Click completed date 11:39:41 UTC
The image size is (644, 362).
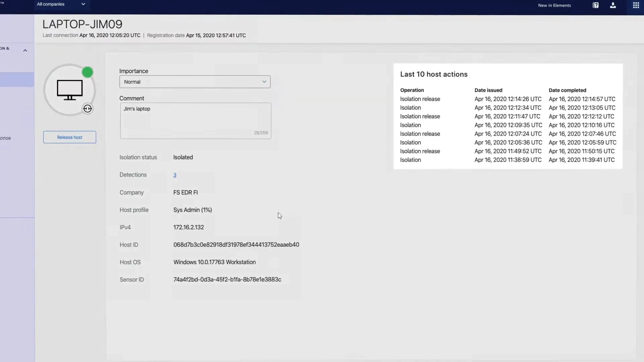click(x=582, y=160)
